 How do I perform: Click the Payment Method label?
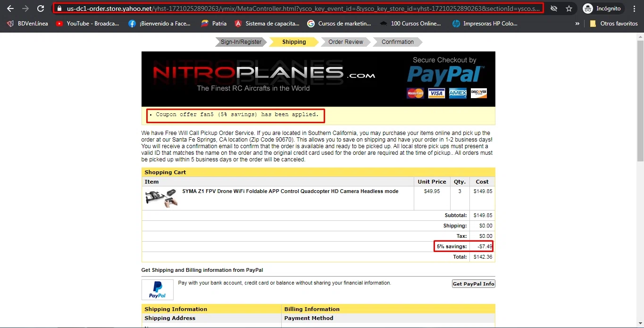coord(309,318)
